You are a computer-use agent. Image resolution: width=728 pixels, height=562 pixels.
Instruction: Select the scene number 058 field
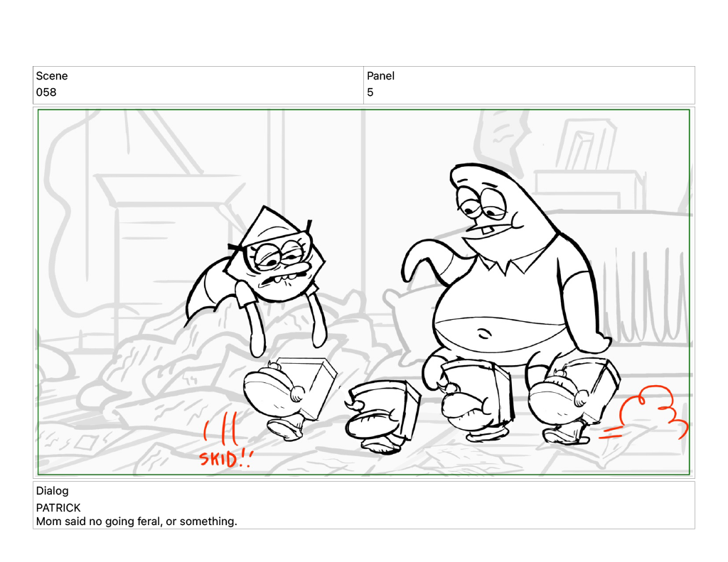[46, 92]
